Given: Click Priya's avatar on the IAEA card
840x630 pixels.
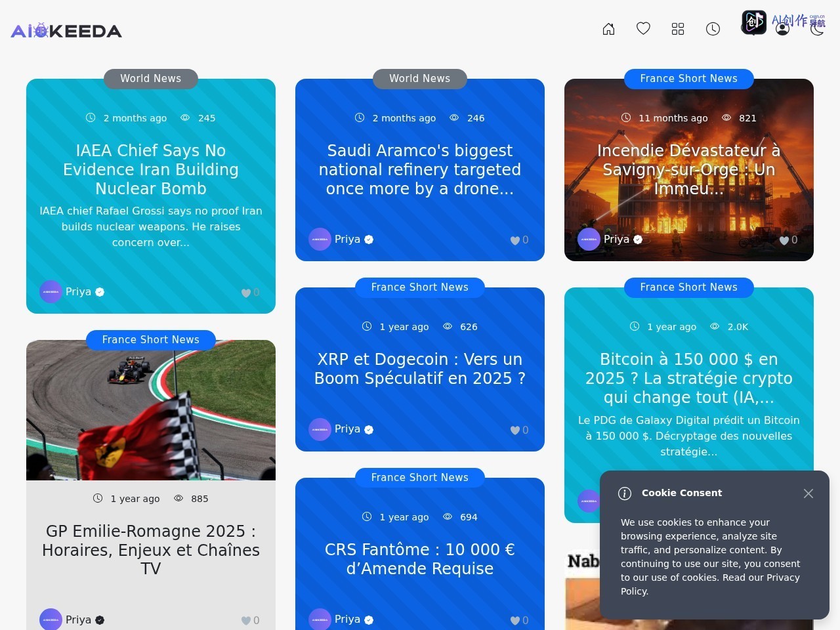Looking at the screenshot, I should [51, 292].
